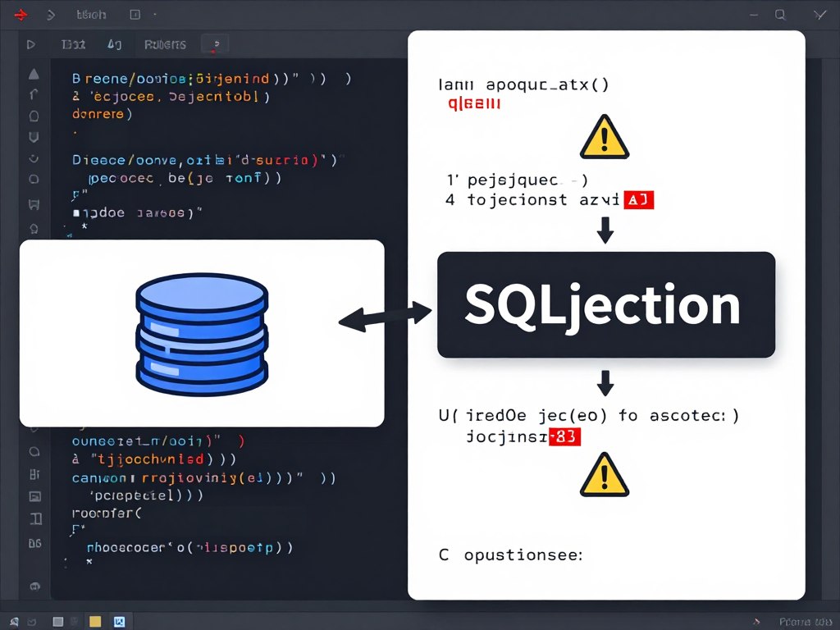Open search using the magnifier icon
The image size is (840, 630).
781,15
